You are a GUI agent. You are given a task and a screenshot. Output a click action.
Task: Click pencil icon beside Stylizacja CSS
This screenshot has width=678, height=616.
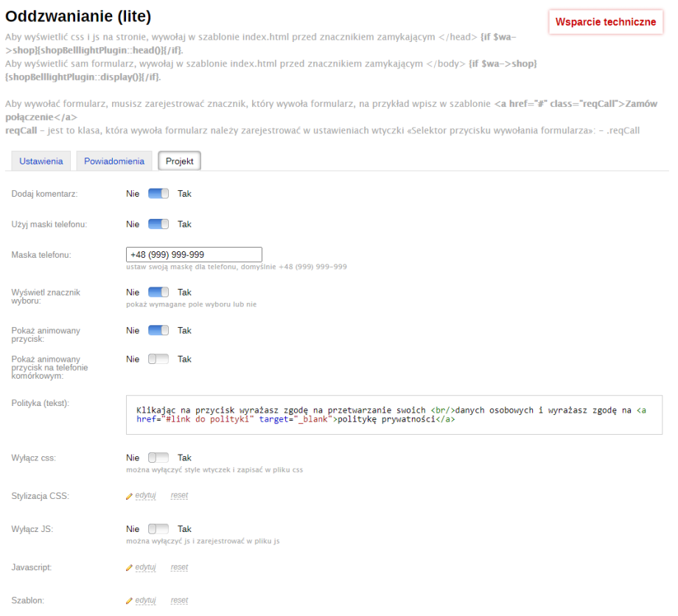point(130,496)
